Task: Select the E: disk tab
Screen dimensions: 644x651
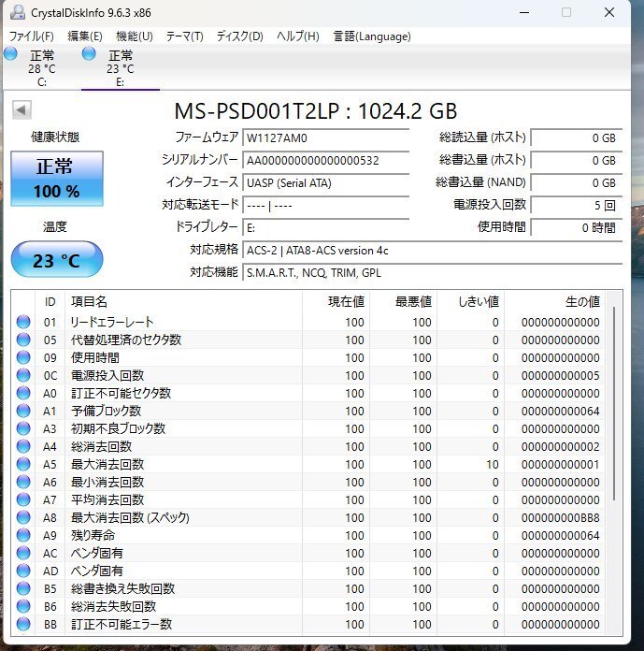Action: click(121, 67)
